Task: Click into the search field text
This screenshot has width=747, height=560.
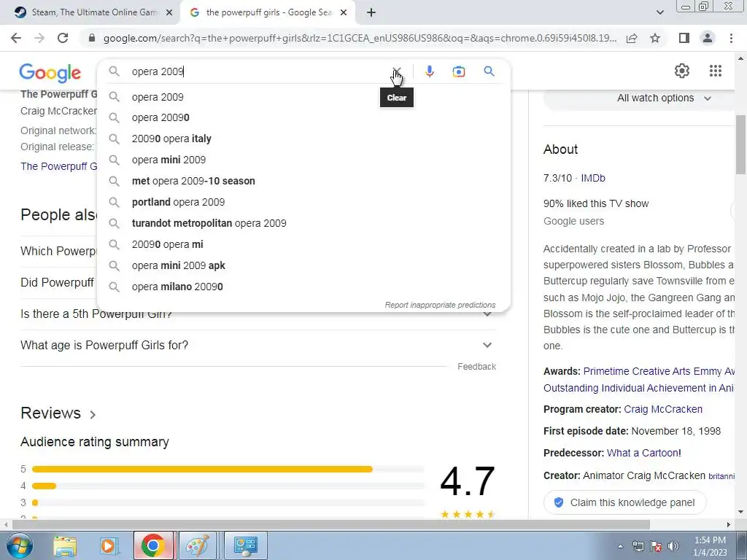Action: point(258,71)
